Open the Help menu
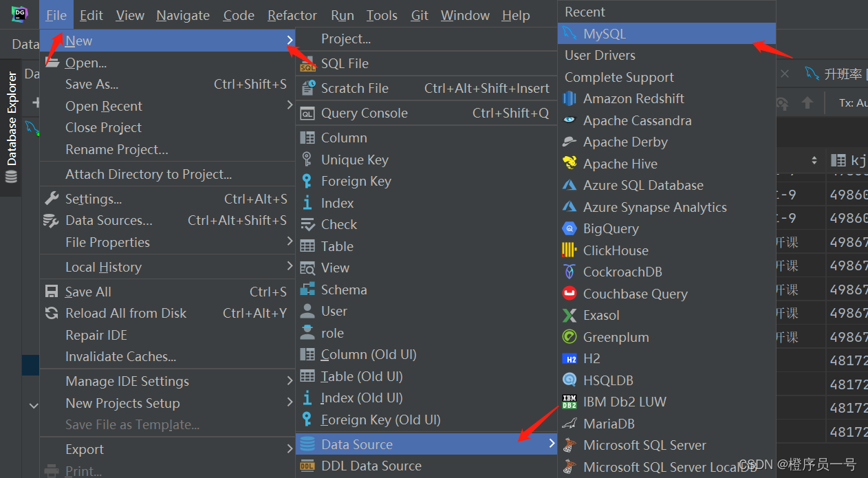Image resolution: width=868 pixels, height=478 pixels. point(516,15)
